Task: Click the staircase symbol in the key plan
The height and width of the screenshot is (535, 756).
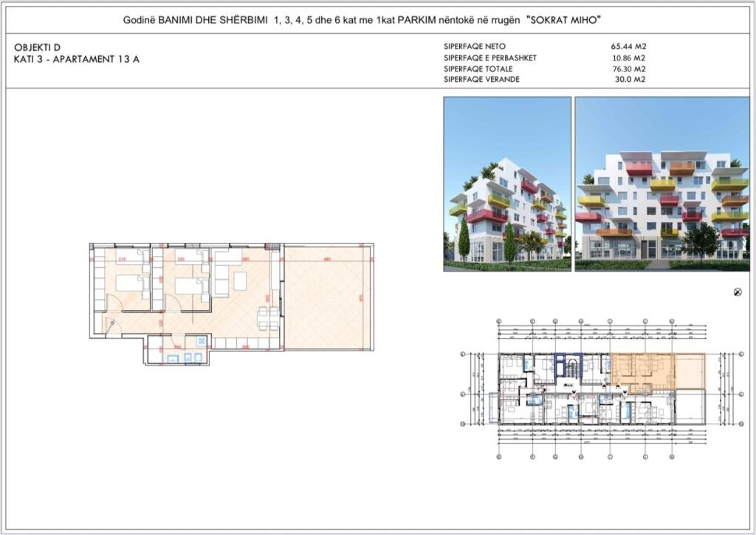Action: tap(571, 367)
